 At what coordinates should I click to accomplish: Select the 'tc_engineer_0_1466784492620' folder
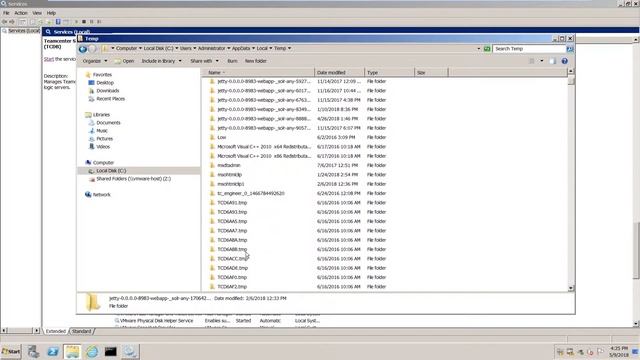pyautogui.click(x=251, y=193)
